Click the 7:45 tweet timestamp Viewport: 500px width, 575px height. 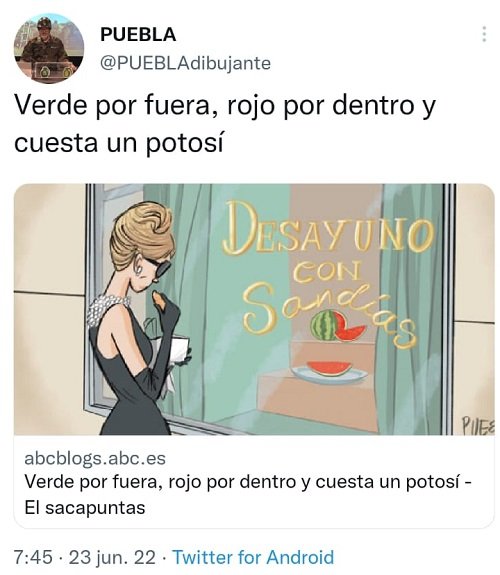click(33, 557)
